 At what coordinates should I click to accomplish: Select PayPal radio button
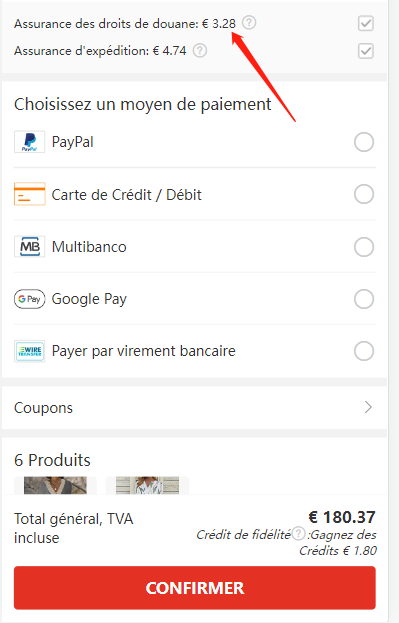(x=364, y=142)
